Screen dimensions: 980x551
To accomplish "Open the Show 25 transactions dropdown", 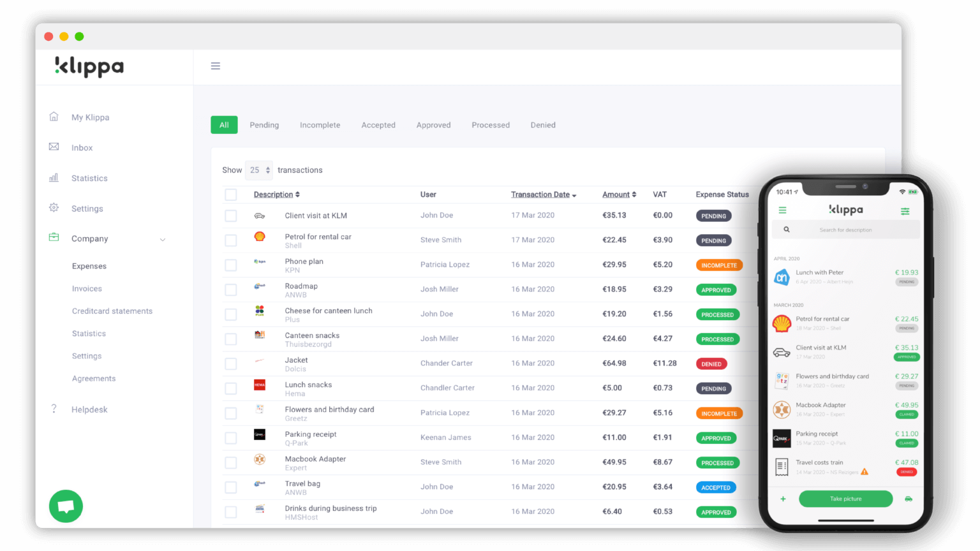I will [x=258, y=170].
